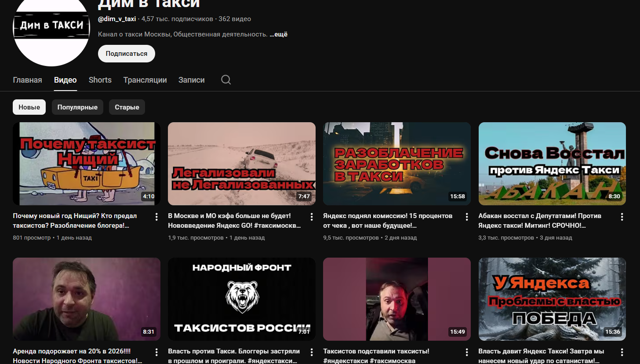Image resolution: width=640 pixels, height=364 pixels.
Task: Open video titled 'Почему новый год Нищий?'
Action: click(75, 221)
